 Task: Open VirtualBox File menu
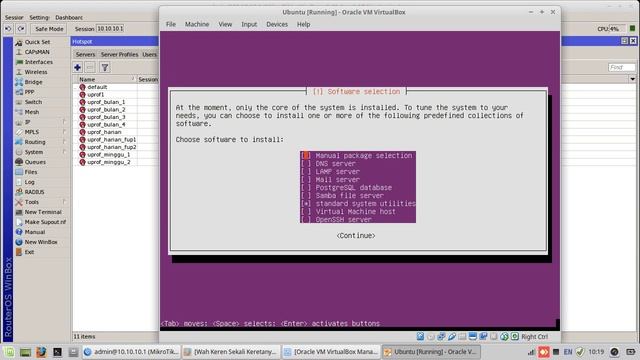[171, 24]
